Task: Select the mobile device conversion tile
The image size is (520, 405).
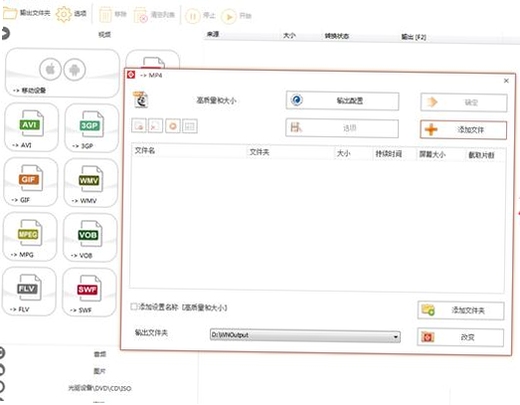Action: (62, 73)
